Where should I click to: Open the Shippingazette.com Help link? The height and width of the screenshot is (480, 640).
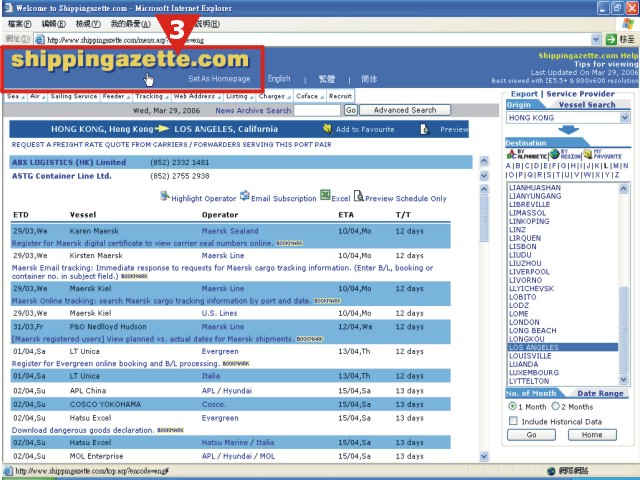click(x=588, y=56)
